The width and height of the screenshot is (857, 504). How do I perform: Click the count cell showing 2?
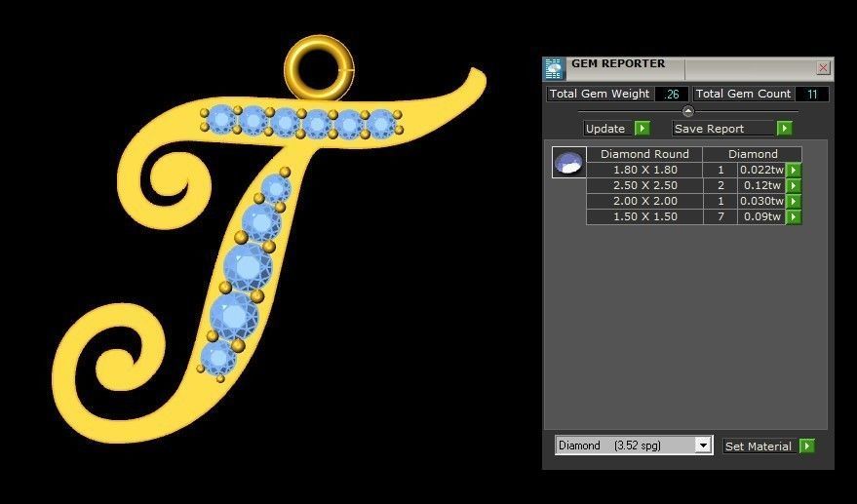click(x=721, y=186)
